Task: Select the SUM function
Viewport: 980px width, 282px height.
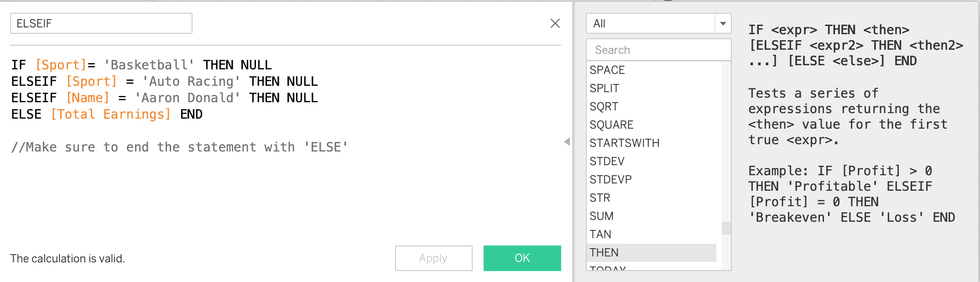Action: click(601, 216)
